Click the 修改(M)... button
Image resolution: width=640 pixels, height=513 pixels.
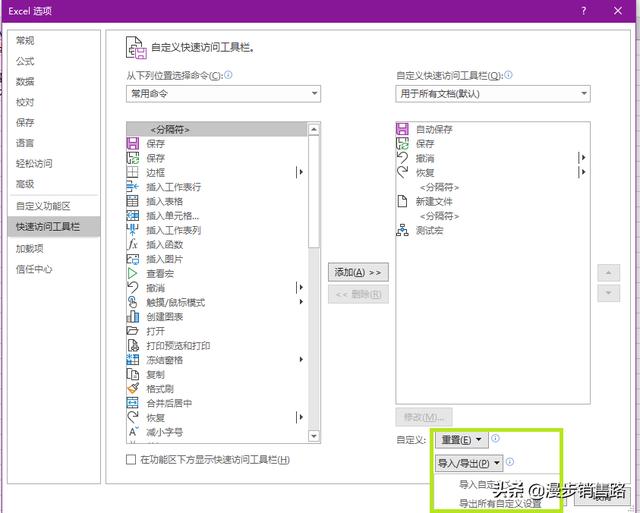point(424,417)
